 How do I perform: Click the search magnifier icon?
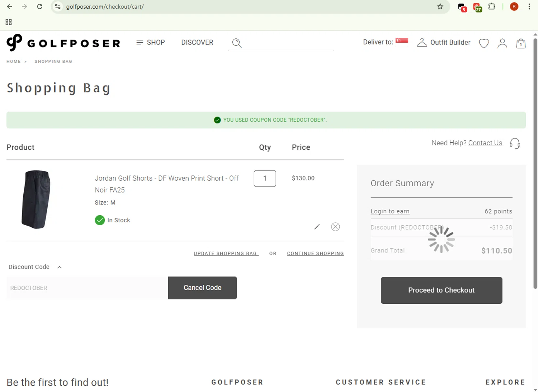(237, 43)
